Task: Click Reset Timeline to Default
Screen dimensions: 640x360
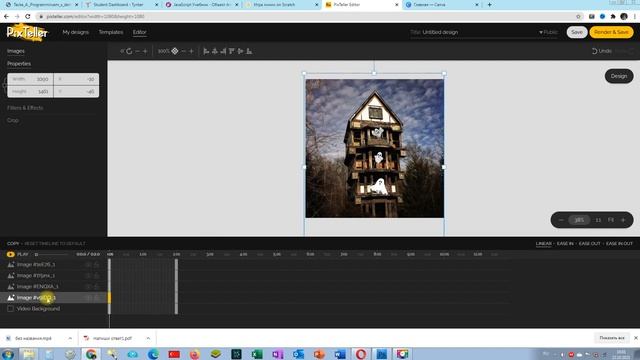Action: point(55,244)
